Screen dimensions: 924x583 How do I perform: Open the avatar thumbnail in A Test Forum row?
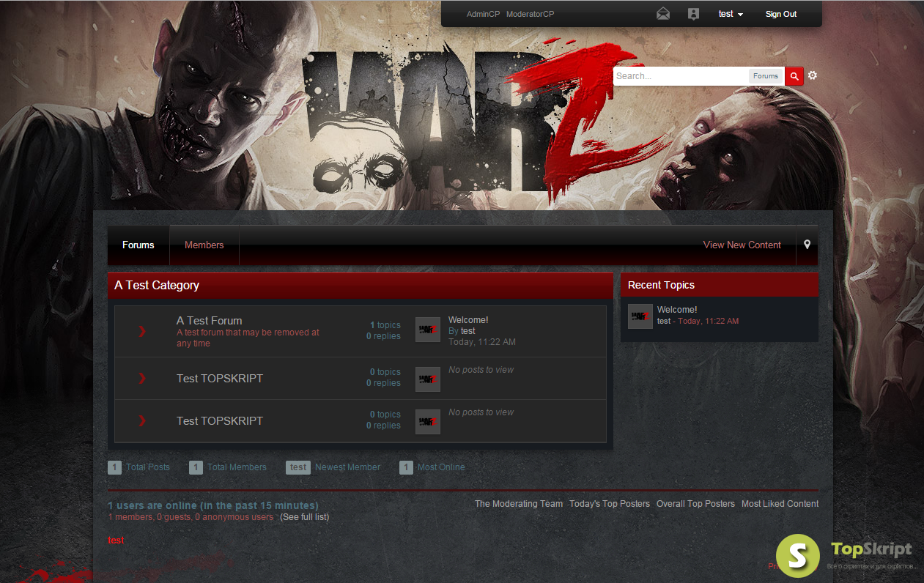point(428,330)
